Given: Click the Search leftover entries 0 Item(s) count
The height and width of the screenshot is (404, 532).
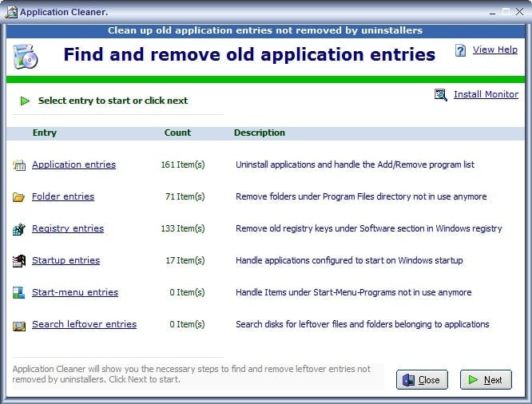Looking at the screenshot, I should [x=187, y=324].
